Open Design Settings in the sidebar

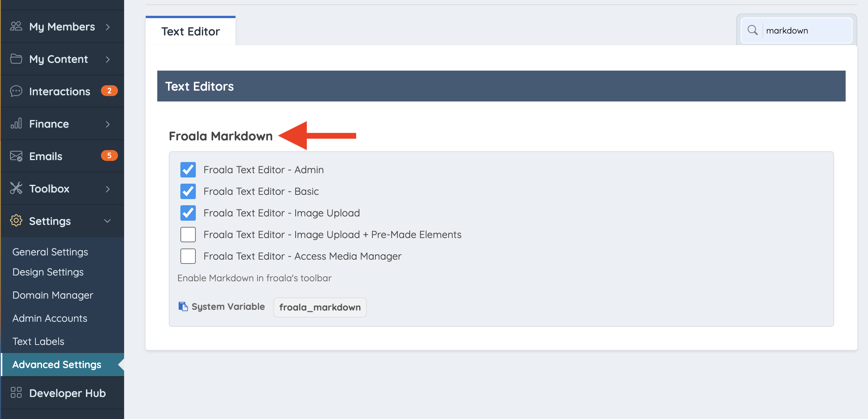point(48,272)
